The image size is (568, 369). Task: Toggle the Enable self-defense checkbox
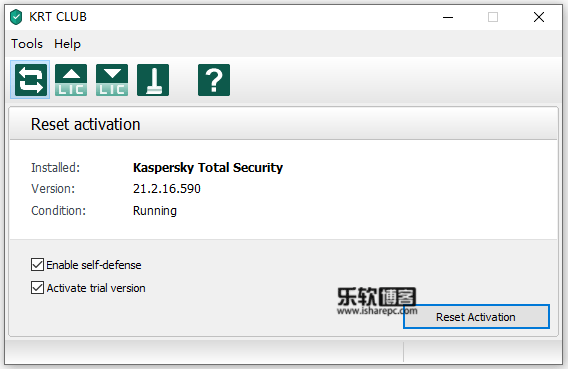[37, 265]
